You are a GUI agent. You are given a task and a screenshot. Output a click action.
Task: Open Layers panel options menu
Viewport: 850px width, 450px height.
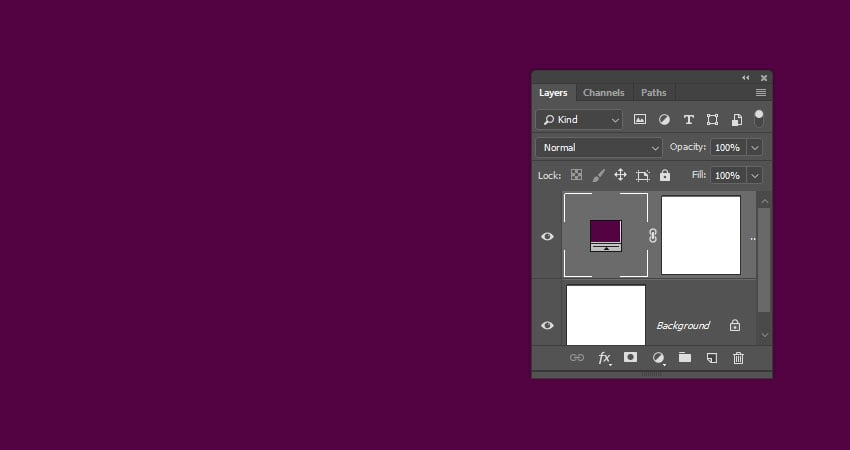761,93
